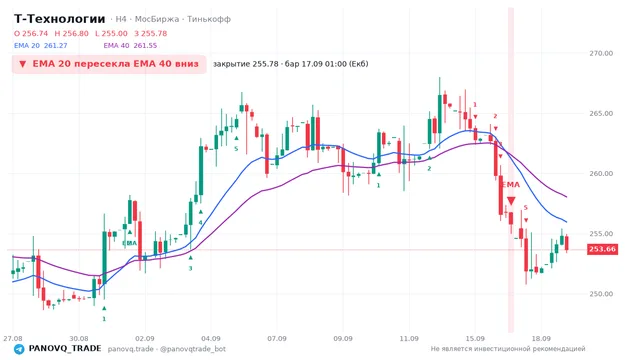Viewport: 640px width, 360px height.
Task: Click the 255.00 price axis label
Action: click(x=601, y=233)
